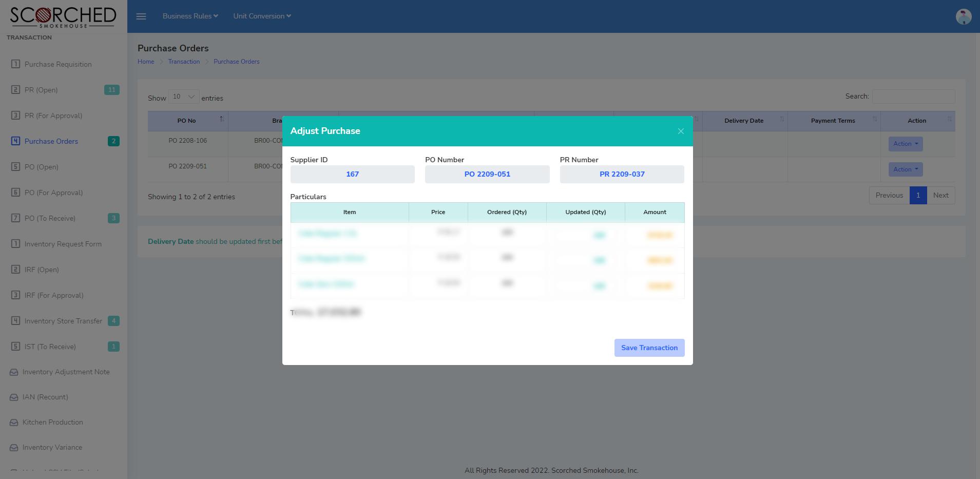The width and height of the screenshot is (980, 479).
Task: Go to Transaction breadcrumb link
Action: [184, 62]
